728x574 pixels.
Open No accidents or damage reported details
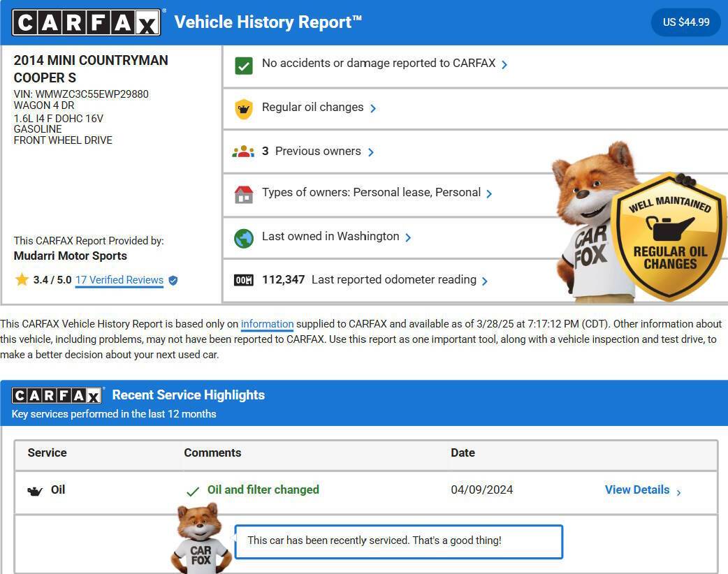379,63
